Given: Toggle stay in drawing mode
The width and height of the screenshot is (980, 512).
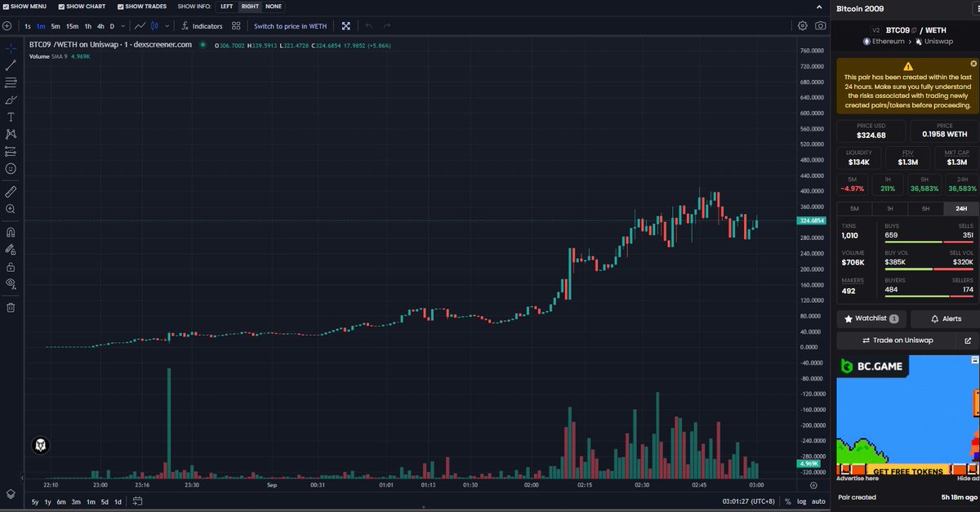Looking at the screenshot, I should (x=11, y=249).
